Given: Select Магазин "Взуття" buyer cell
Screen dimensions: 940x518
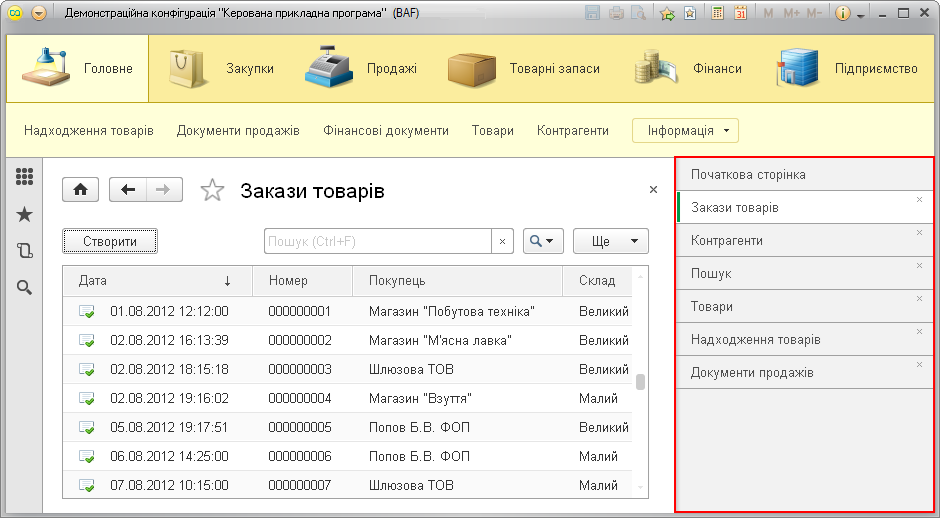Looking at the screenshot, I should (x=420, y=399).
